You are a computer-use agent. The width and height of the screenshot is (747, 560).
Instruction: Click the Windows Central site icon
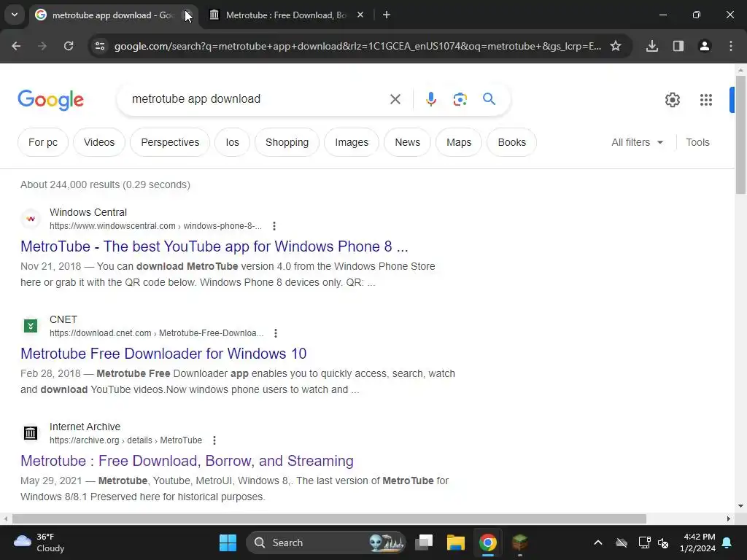click(31, 219)
